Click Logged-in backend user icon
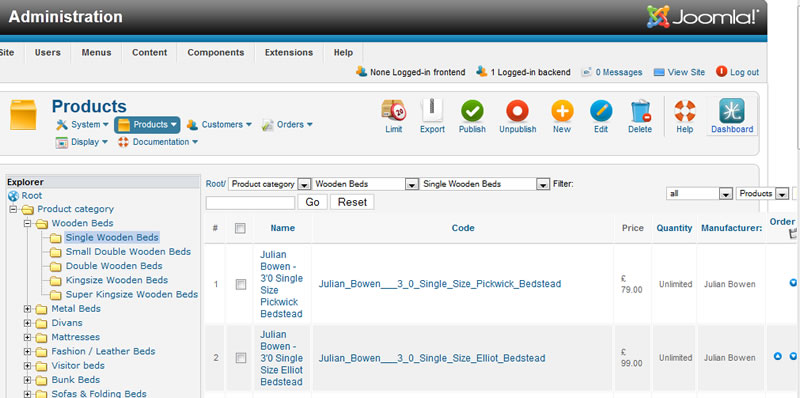Screen dimensions: 800x398 [x=481, y=71]
